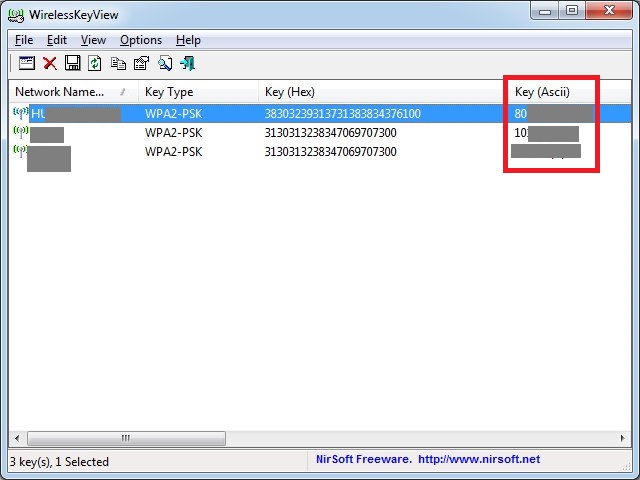This screenshot has height=480, width=640.
Task: Save selected items with floppy disk icon
Action: point(73,63)
